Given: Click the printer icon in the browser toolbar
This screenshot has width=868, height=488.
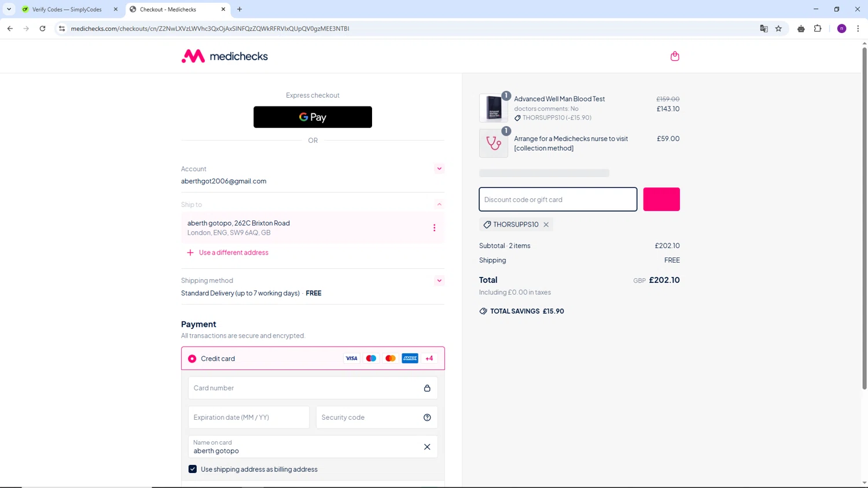Looking at the screenshot, I should (801, 28).
